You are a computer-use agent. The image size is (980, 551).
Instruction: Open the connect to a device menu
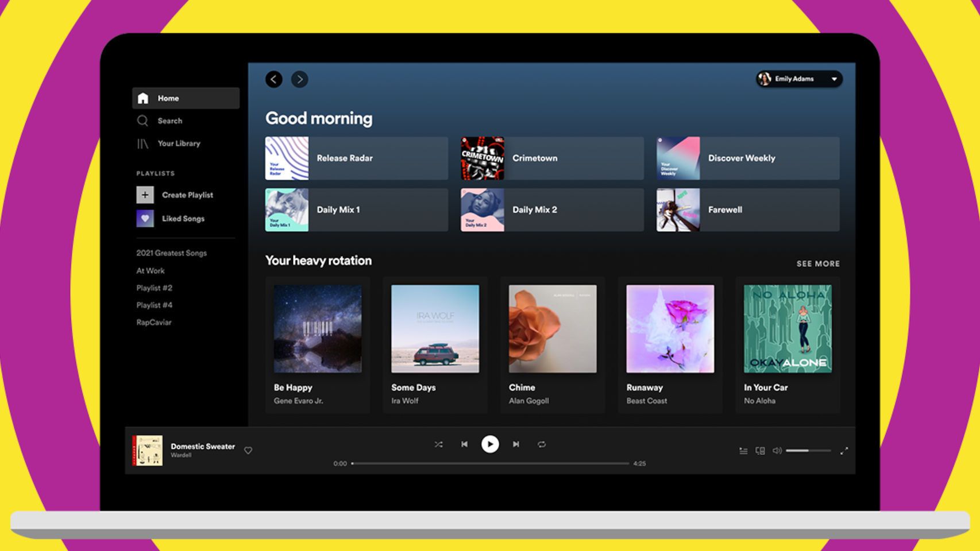pyautogui.click(x=760, y=451)
